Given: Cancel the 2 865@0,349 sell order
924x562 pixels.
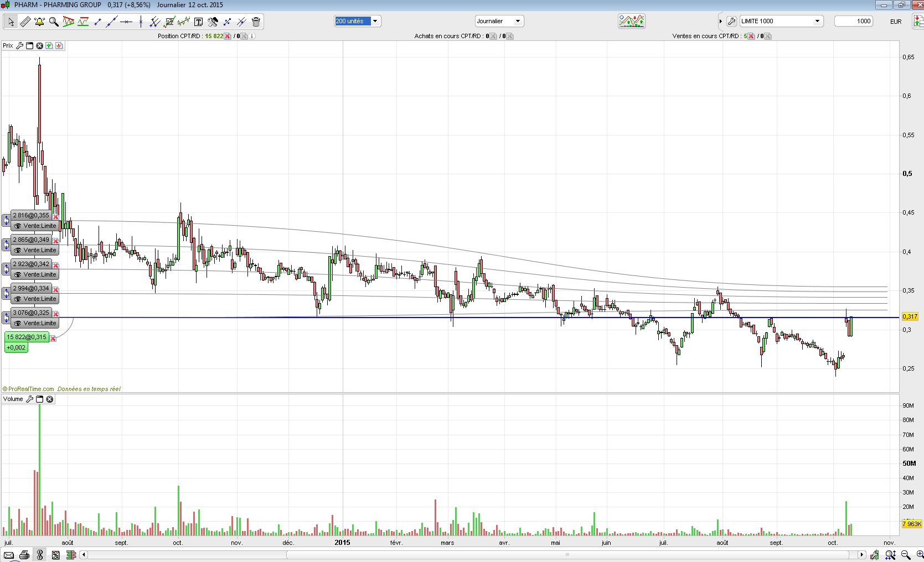Looking at the screenshot, I should (x=55, y=241).
